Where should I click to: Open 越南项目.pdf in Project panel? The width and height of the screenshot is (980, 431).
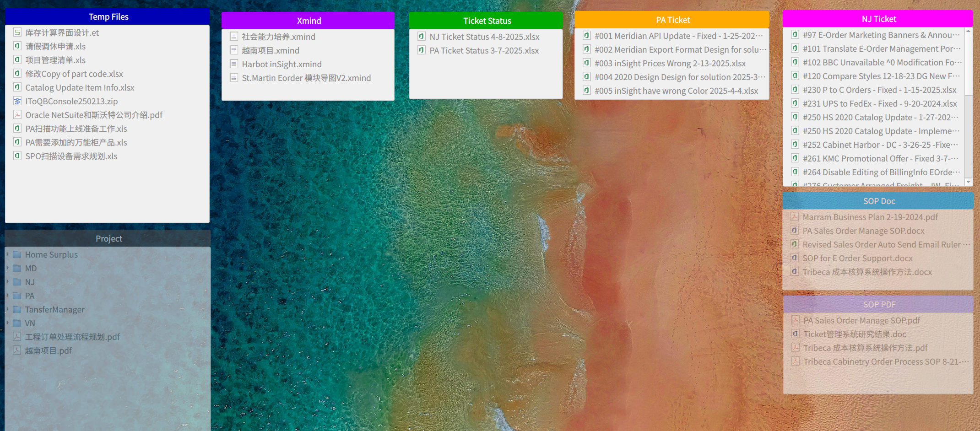pos(48,350)
